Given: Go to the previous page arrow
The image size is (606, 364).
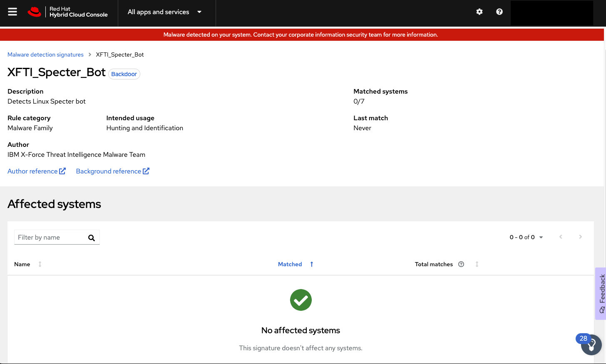Looking at the screenshot, I should [x=561, y=237].
